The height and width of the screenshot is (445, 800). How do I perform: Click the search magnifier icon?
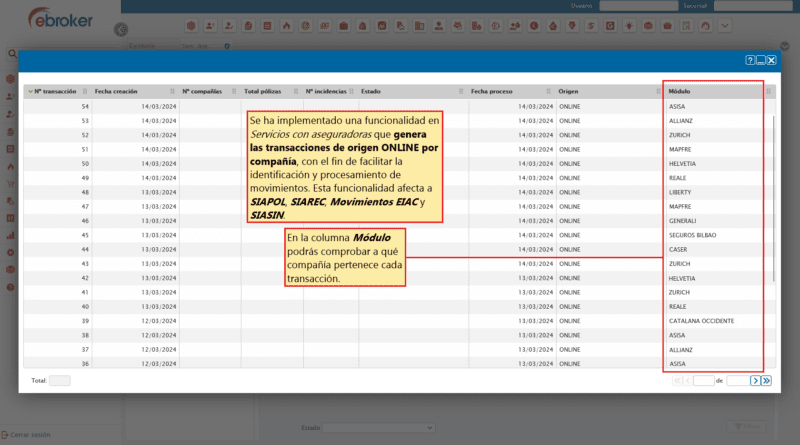click(12, 53)
